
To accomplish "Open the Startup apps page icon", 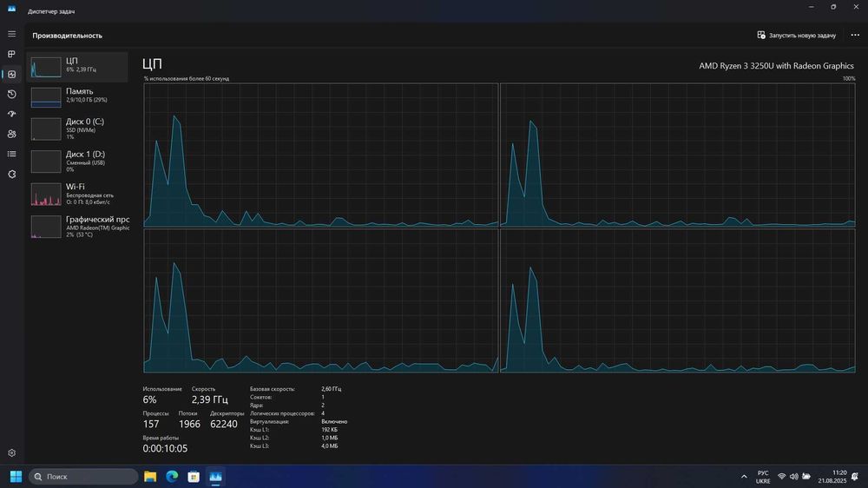I will (11, 114).
